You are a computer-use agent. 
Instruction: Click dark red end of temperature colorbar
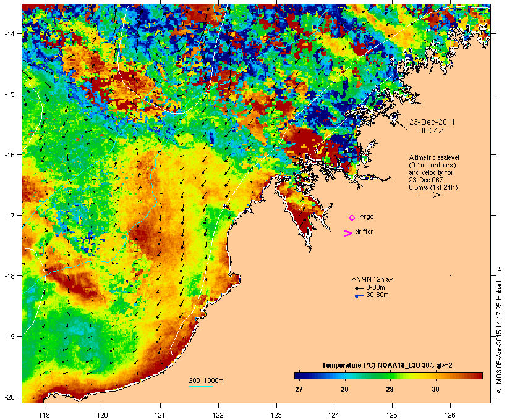click(x=479, y=376)
